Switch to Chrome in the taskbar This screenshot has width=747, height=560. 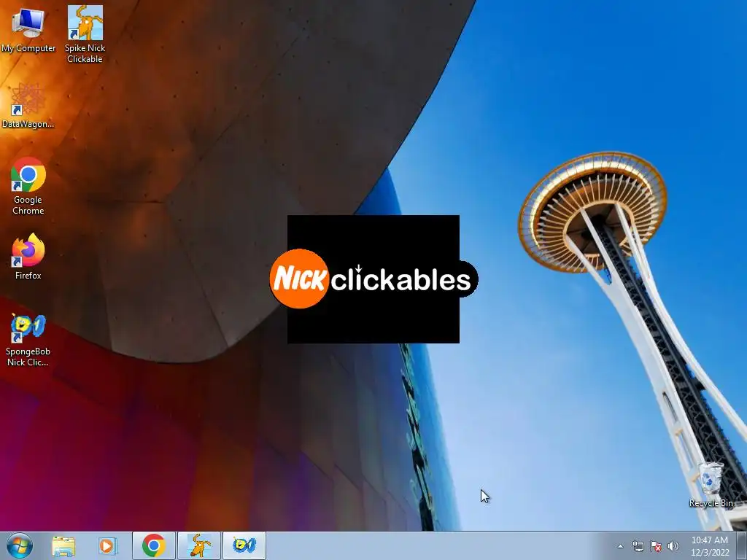coord(153,545)
